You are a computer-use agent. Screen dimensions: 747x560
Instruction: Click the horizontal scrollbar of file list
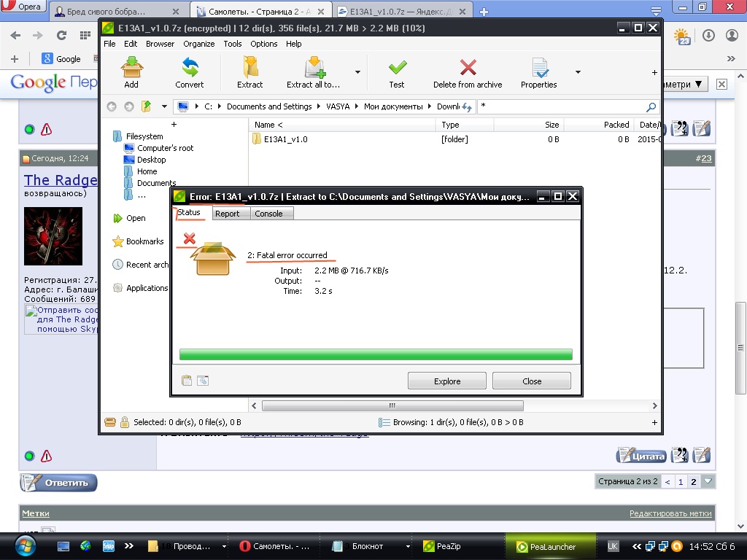click(392, 405)
